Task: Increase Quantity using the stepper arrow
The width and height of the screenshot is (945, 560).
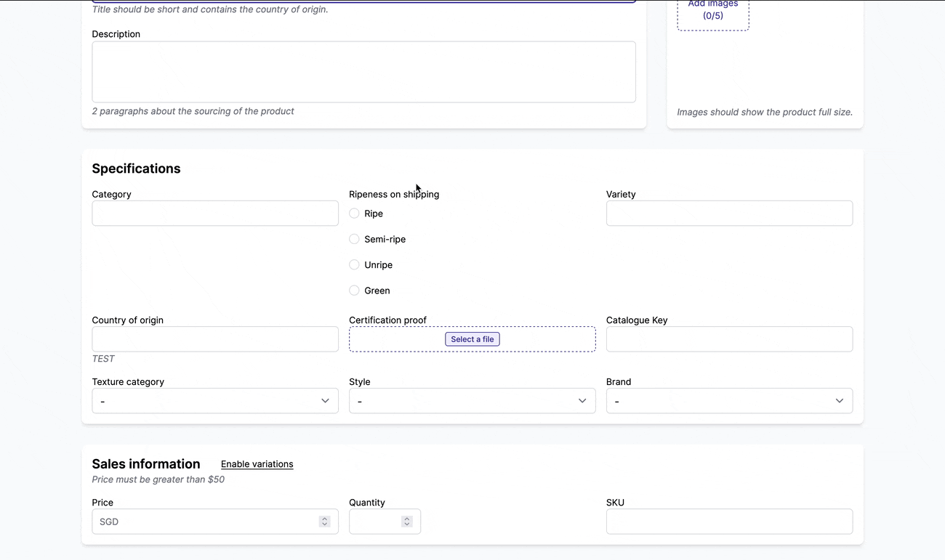Action: click(x=406, y=518)
